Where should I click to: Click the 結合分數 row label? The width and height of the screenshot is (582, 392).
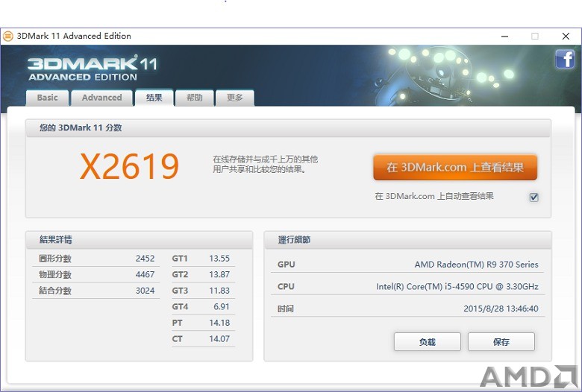55,291
